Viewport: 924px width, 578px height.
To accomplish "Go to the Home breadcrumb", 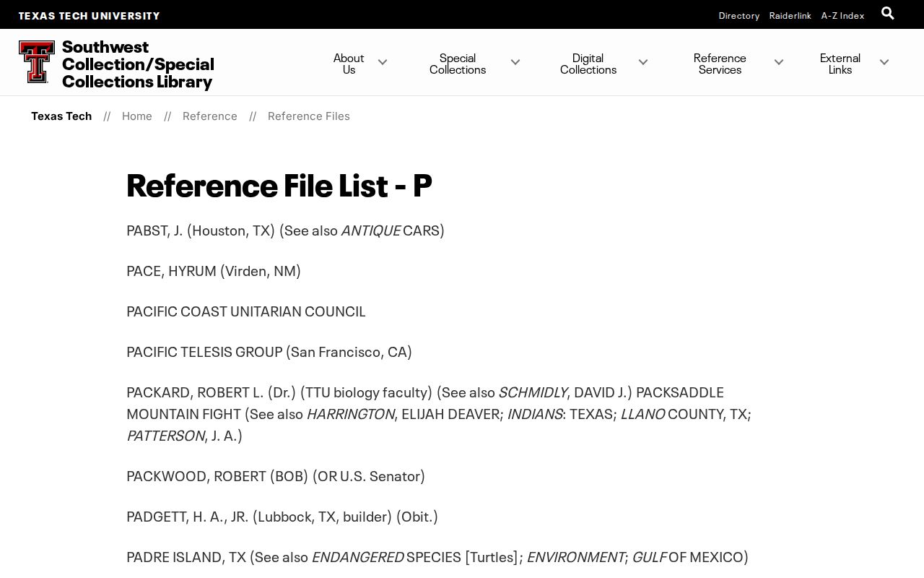I will tap(137, 116).
